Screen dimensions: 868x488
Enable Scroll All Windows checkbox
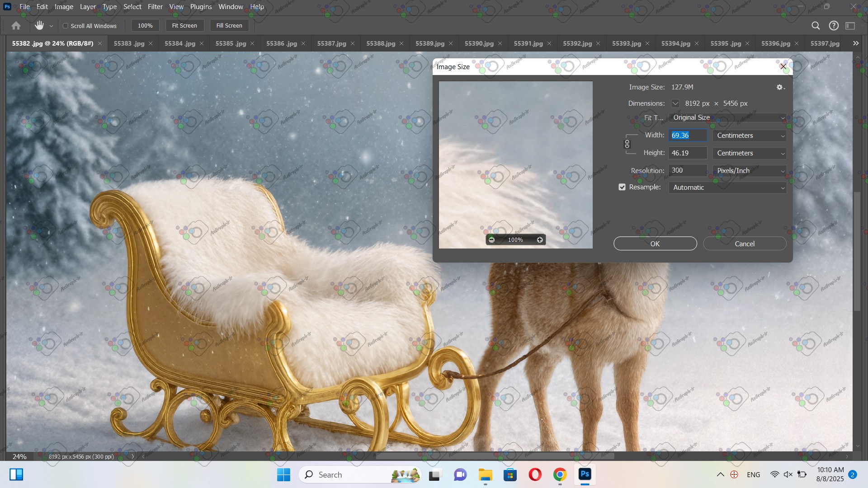pyautogui.click(x=66, y=26)
